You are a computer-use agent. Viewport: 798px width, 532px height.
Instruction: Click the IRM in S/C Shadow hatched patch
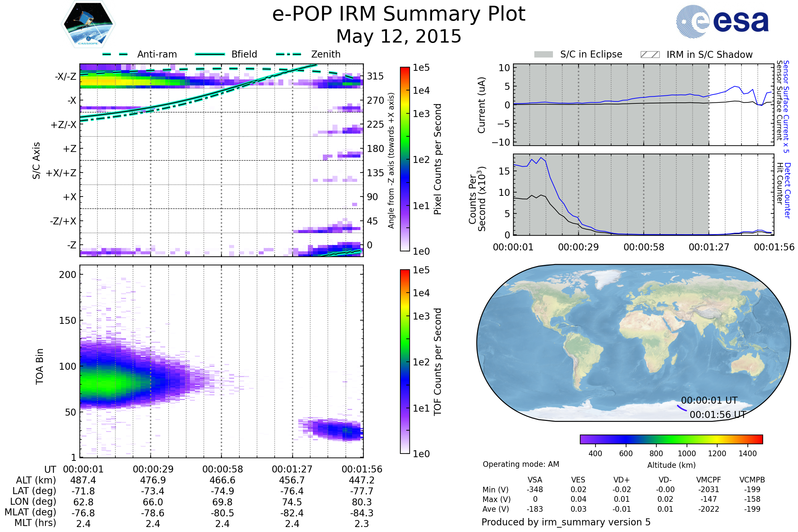[x=650, y=55]
